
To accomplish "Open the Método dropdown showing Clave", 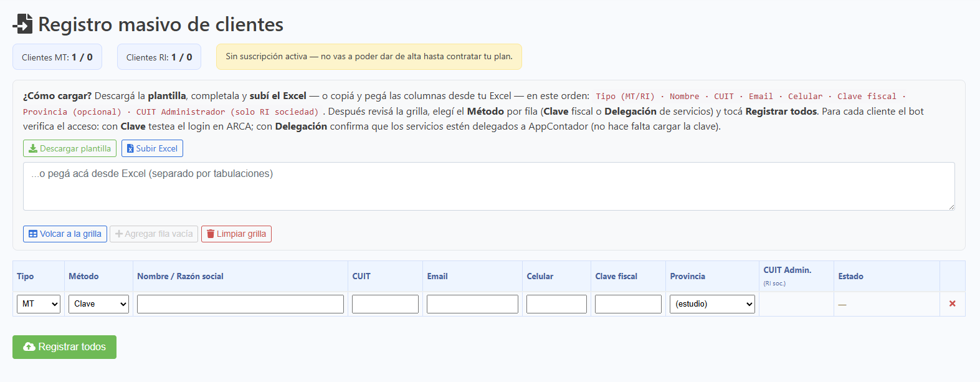I will click(98, 304).
